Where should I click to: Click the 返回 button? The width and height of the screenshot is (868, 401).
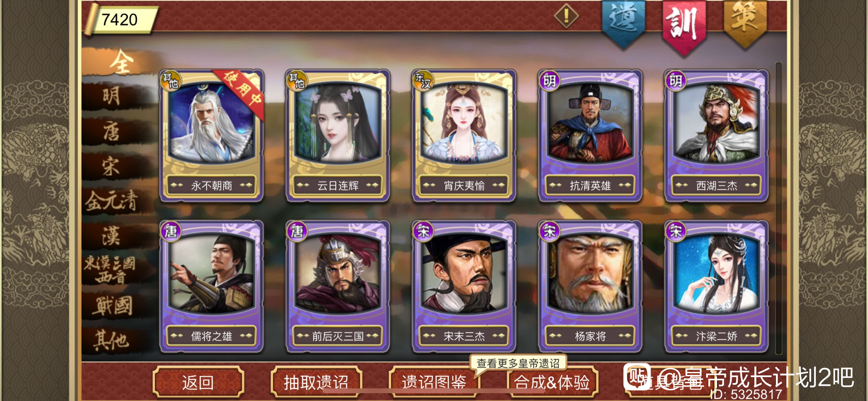pos(198,382)
